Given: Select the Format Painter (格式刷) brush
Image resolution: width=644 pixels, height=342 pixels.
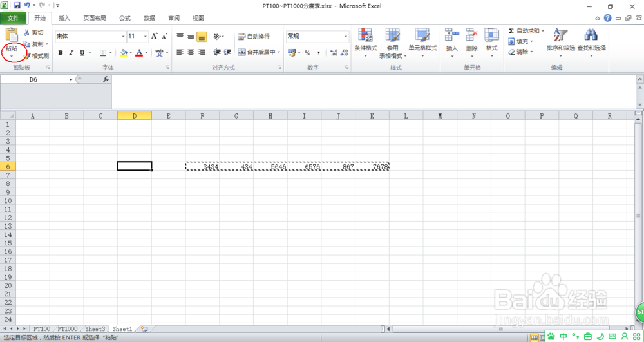Looking at the screenshot, I should tap(27, 56).
